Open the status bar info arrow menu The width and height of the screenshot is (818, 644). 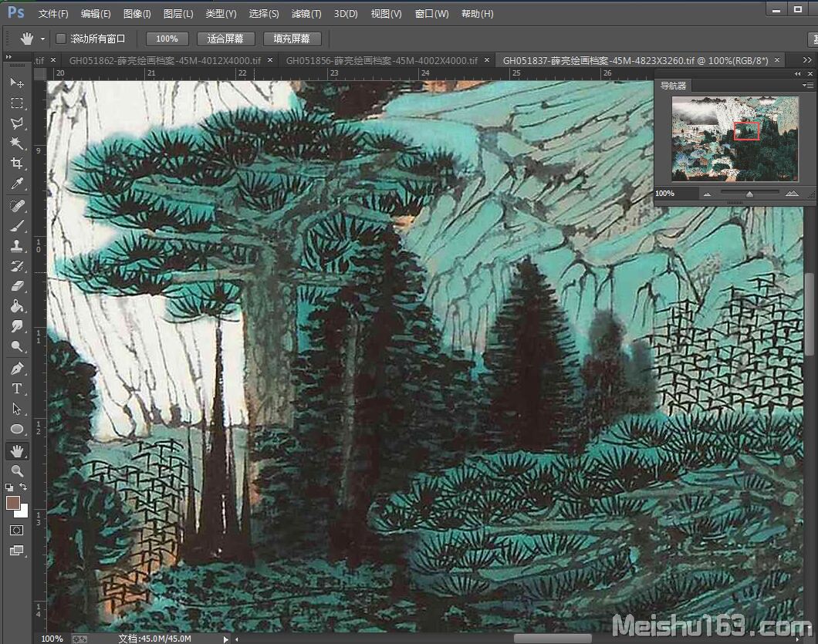pyautogui.click(x=225, y=639)
